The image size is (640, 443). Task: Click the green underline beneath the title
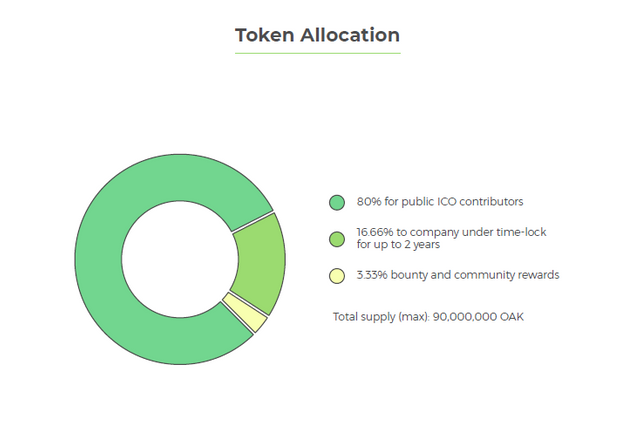tap(318, 53)
